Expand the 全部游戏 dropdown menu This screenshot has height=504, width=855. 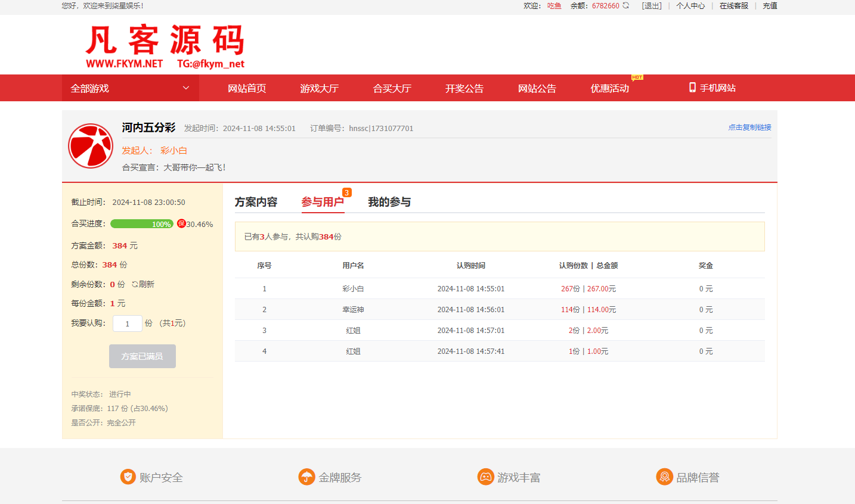pyautogui.click(x=130, y=88)
